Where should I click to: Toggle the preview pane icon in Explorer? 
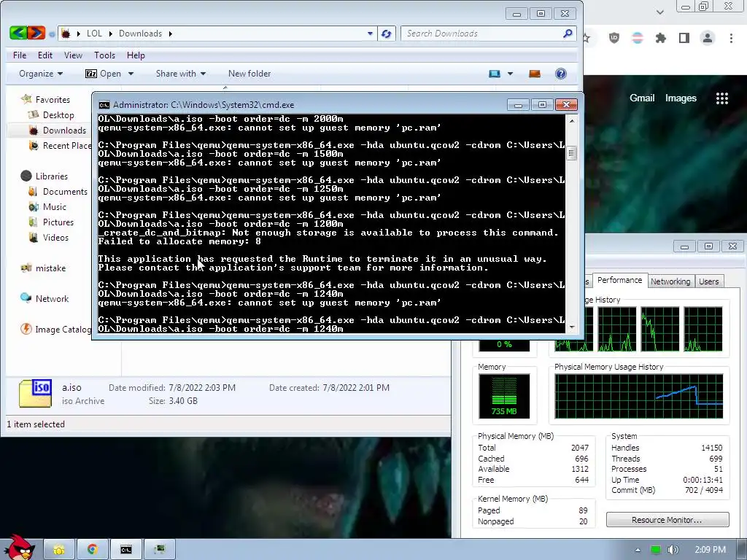coord(535,74)
